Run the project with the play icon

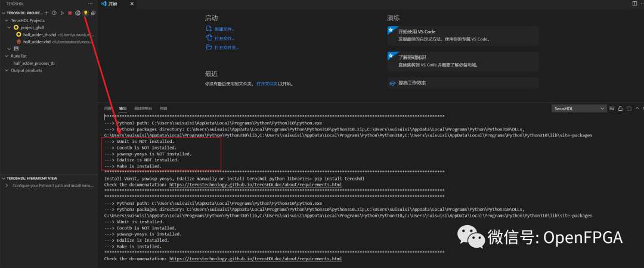point(62,13)
